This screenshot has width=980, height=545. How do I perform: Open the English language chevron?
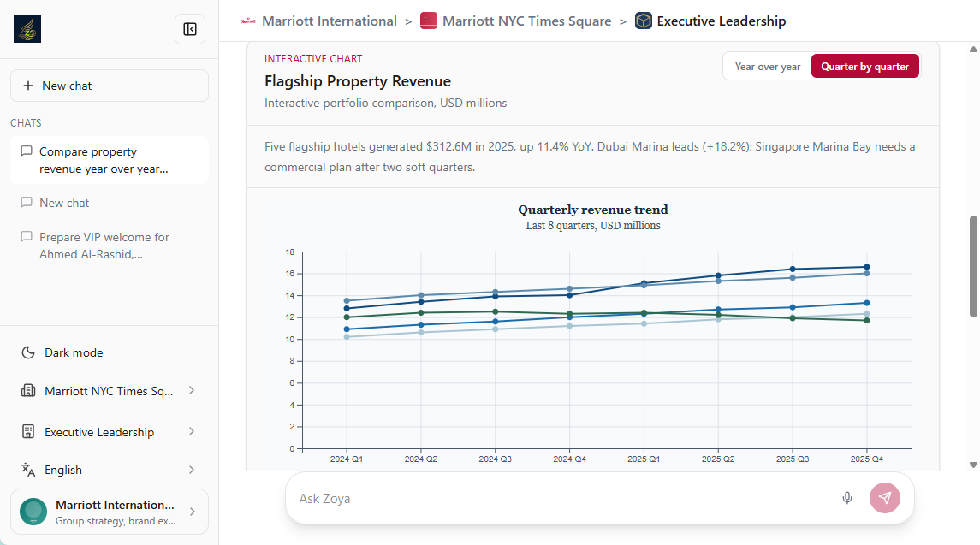[x=191, y=470]
